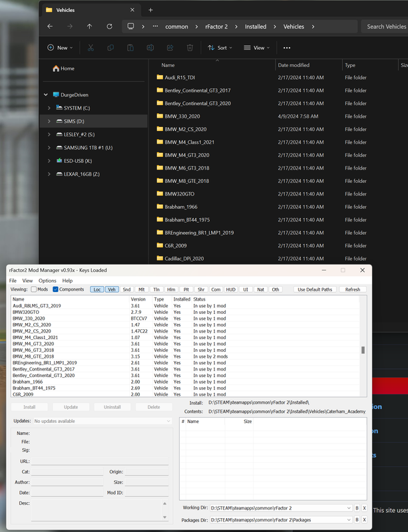The image size is (408, 532).
Task: Toggle the Hlm filter button
Action: click(x=171, y=289)
